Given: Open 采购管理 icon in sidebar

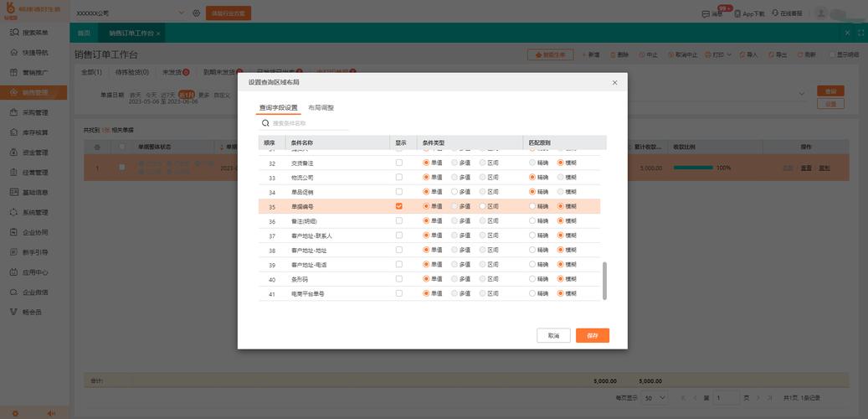Looking at the screenshot, I should (x=15, y=112).
